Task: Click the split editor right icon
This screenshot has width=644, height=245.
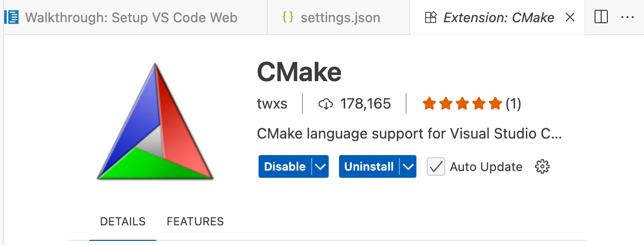Action: 601,18
